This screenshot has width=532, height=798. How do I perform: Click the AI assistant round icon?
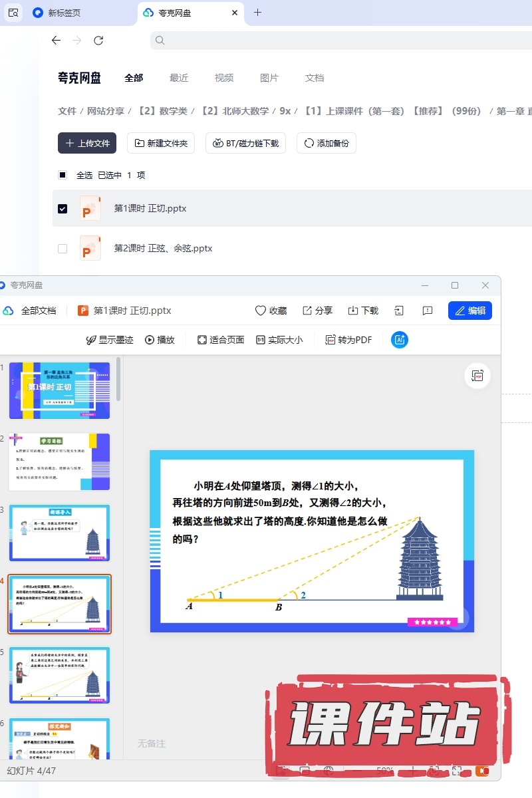[x=400, y=340]
